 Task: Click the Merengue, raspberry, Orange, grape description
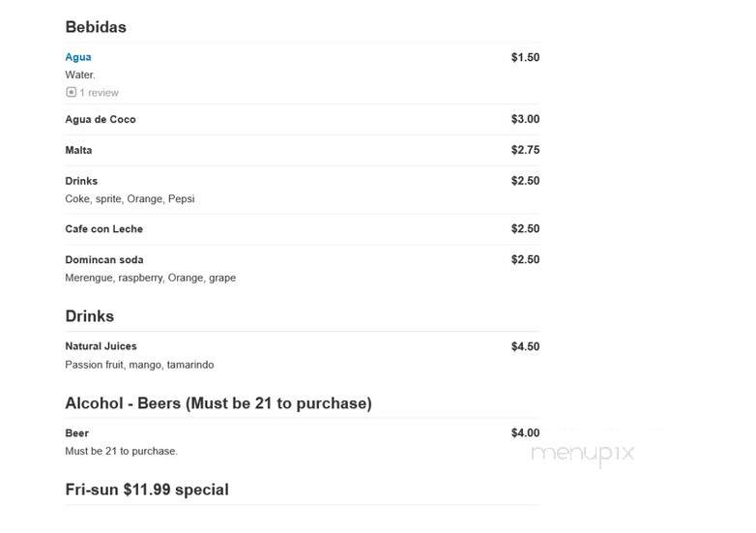[151, 278]
